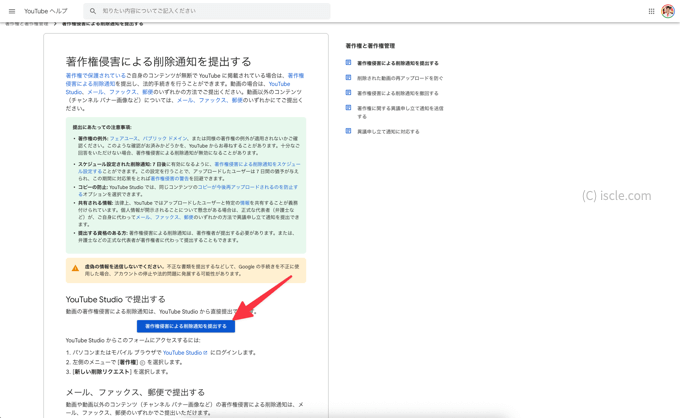Open the hamburger main menu

click(12, 11)
